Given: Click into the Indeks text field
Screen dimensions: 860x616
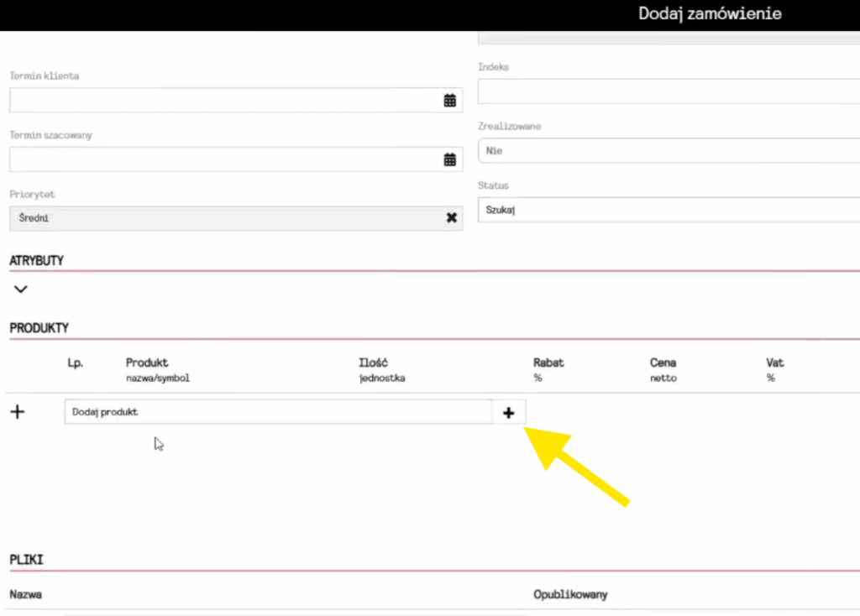Looking at the screenshot, I should click(668, 91).
